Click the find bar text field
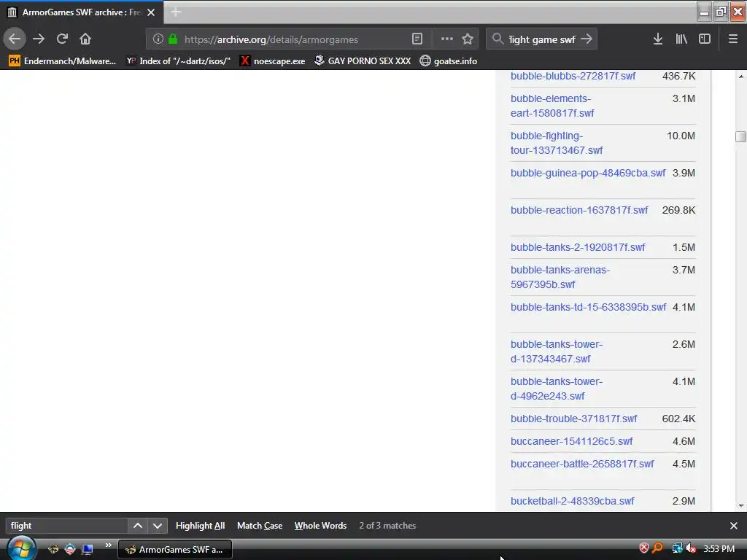The height and width of the screenshot is (560, 747). (x=66, y=526)
